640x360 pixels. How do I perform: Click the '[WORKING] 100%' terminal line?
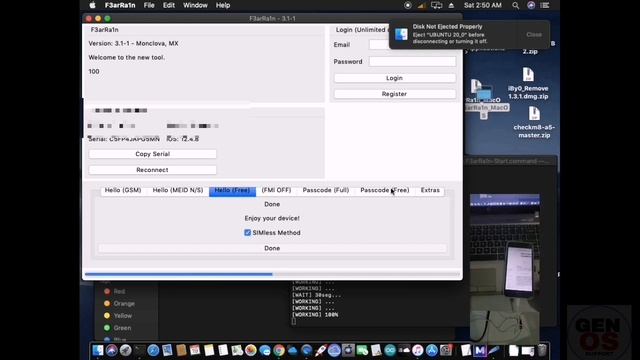315,315
